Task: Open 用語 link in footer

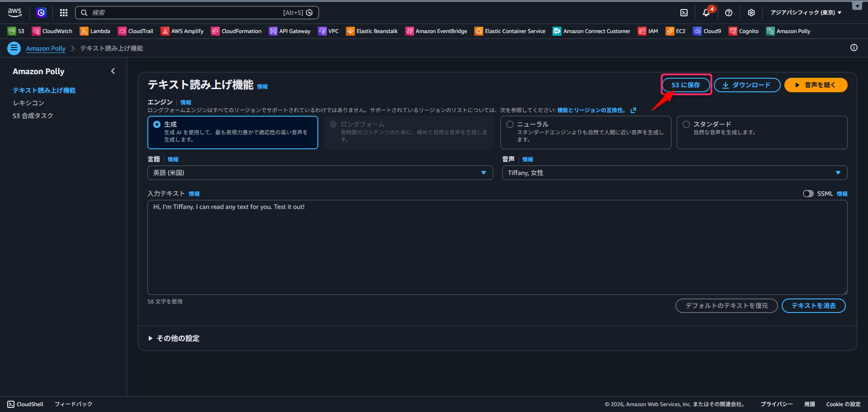Action: pos(810,404)
